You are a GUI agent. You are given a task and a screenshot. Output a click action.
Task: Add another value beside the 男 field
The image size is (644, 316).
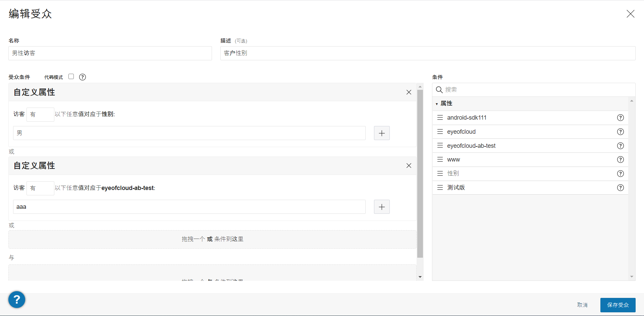382,133
